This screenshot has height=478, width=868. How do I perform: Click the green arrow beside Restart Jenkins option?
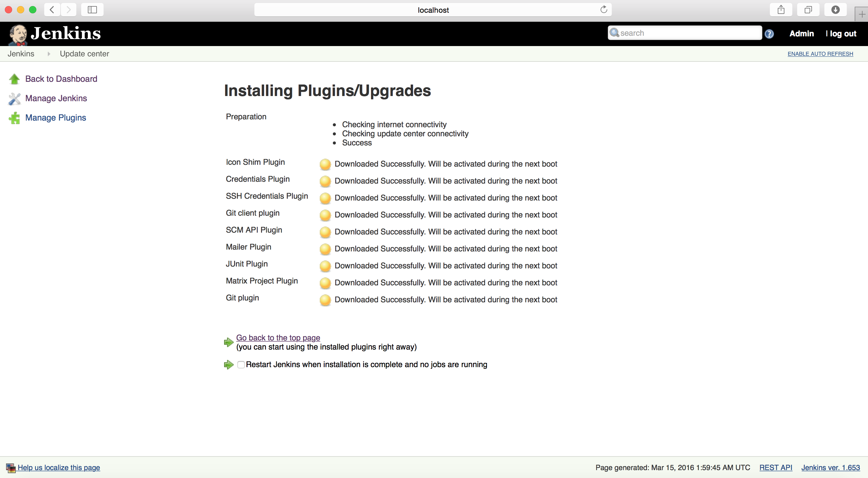click(229, 364)
